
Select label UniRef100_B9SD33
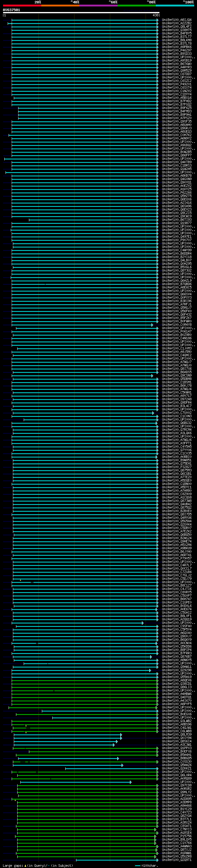176,54
